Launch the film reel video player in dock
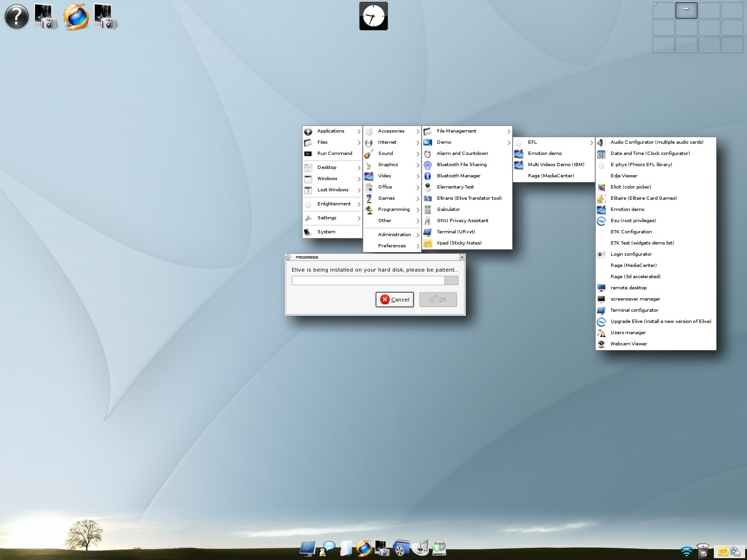This screenshot has height=560, width=747. tap(401, 548)
